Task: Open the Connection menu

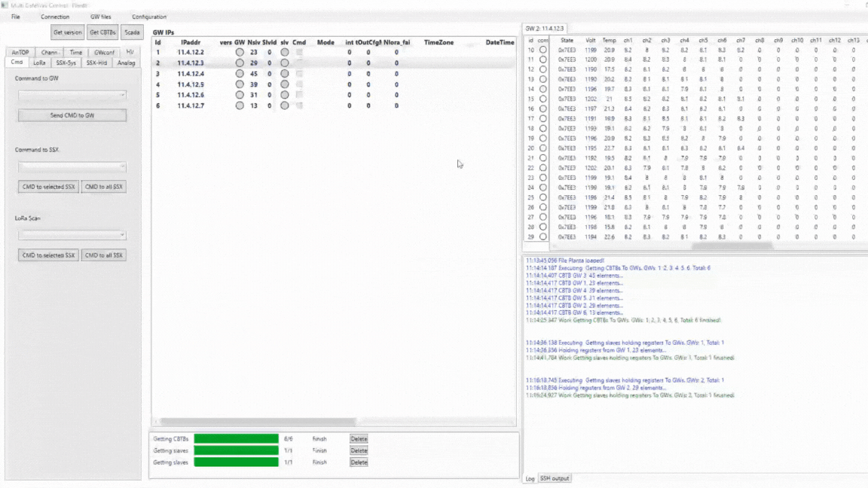Action: tap(55, 17)
